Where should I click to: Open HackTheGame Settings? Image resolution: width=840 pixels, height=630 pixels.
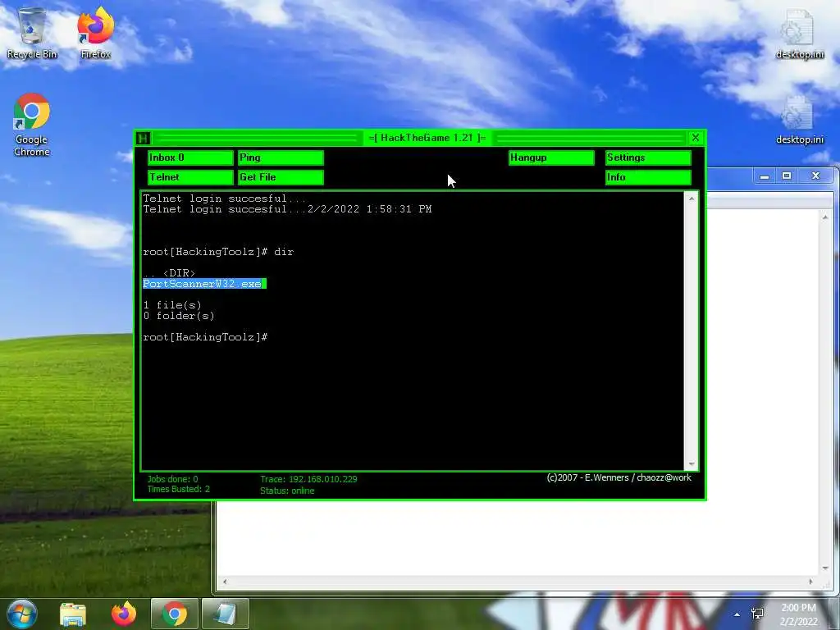coord(648,157)
